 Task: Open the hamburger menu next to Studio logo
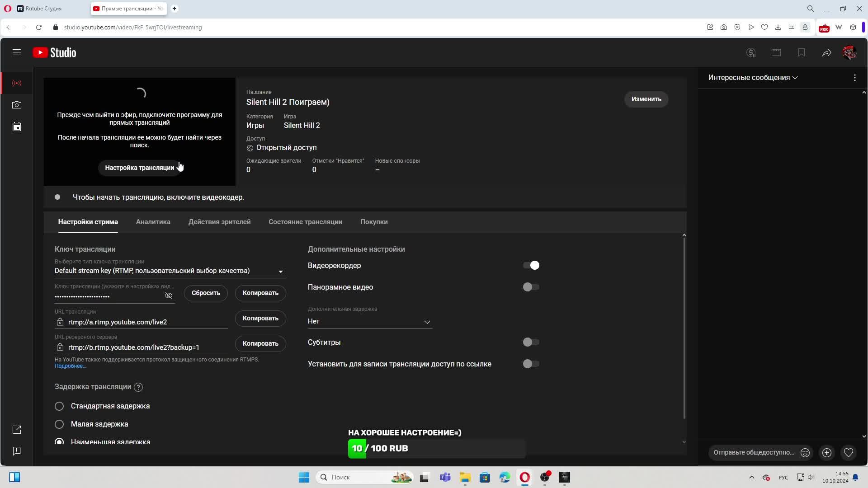pyautogui.click(x=17, y=52)
